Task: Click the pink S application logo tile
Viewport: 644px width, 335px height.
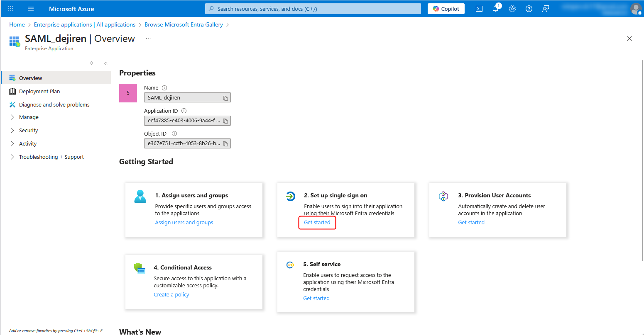Action: click(x=128, y=93)
